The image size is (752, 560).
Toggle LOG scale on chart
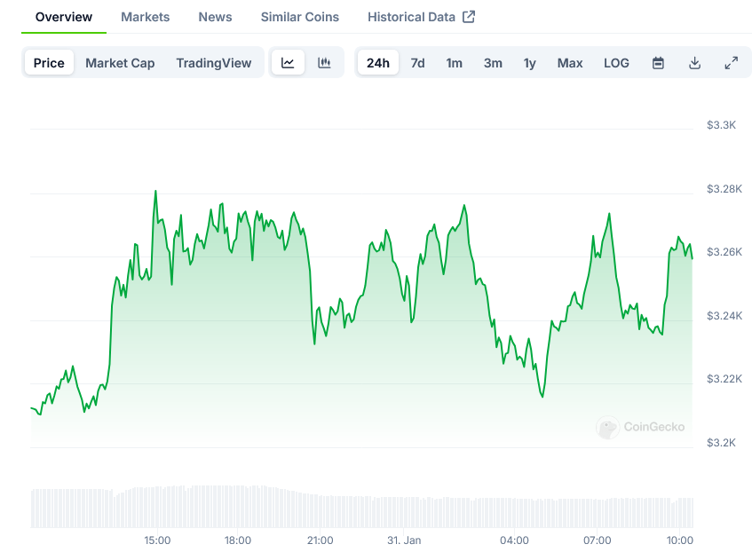616,63
